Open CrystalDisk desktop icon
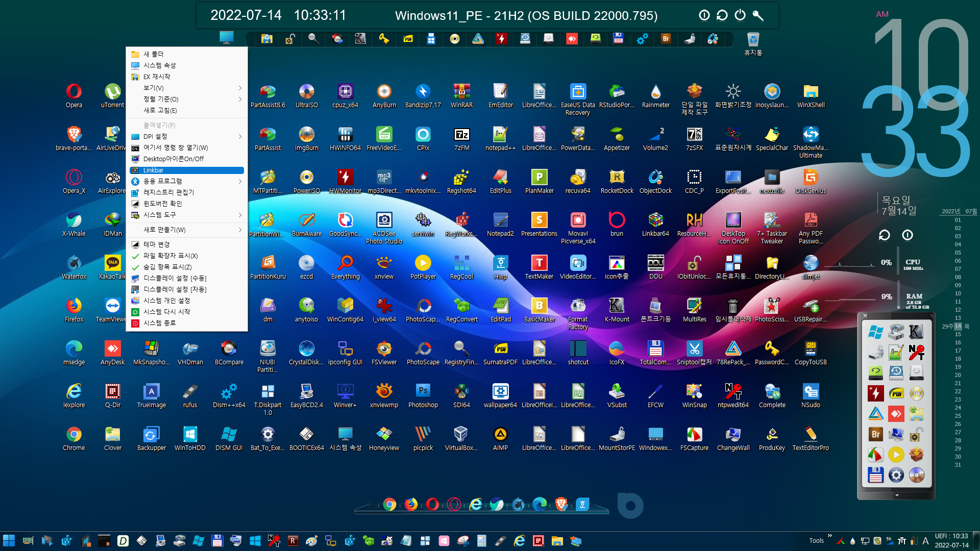The height and width of the screenshot is (551, 980). (306, 353)
